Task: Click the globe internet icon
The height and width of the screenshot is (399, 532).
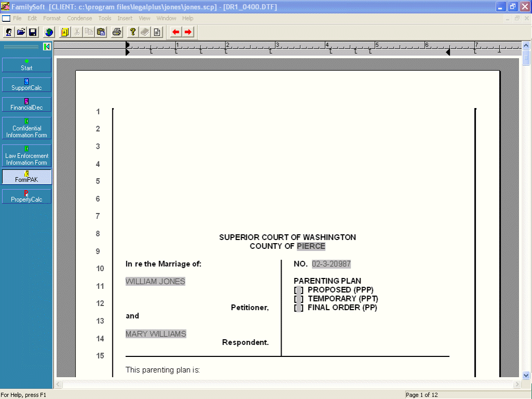Action: tap(48, 32)
